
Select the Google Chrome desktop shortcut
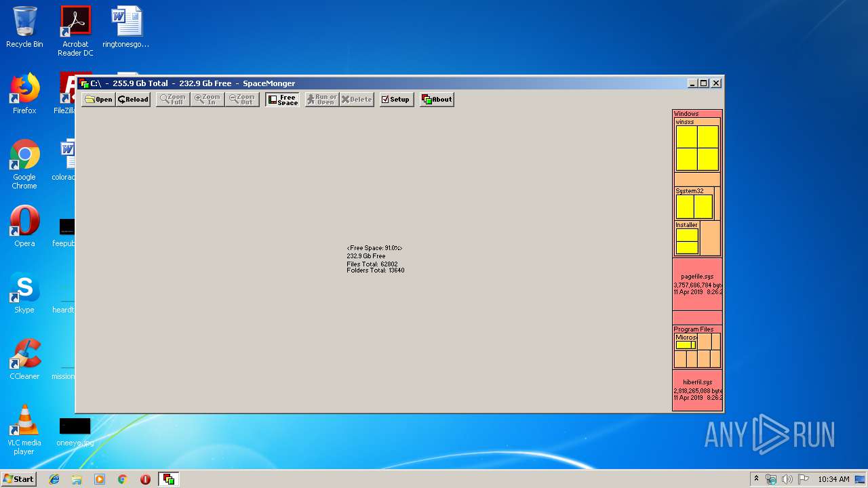tap(24, 164)
